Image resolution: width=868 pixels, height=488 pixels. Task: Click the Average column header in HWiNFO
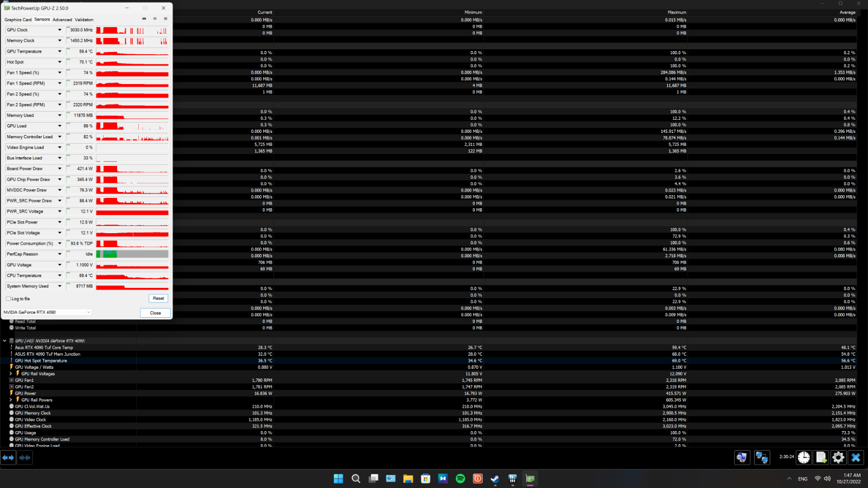[847, 12]
